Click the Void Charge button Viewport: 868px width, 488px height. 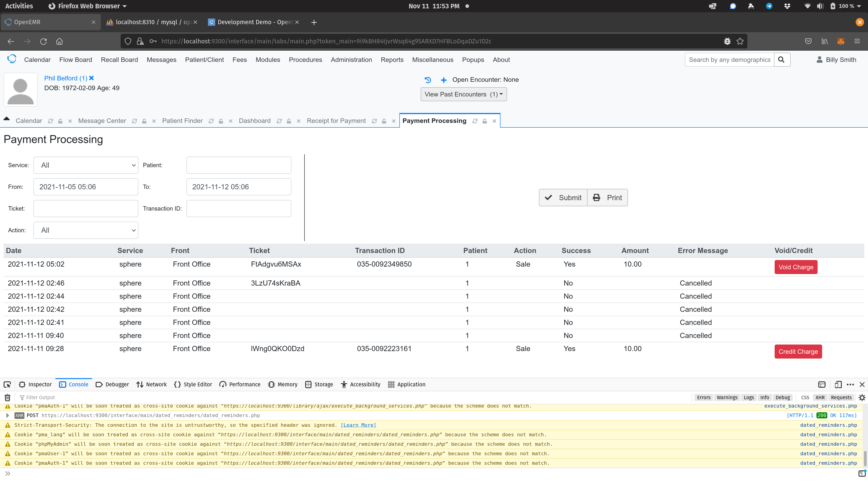(796, 267)
